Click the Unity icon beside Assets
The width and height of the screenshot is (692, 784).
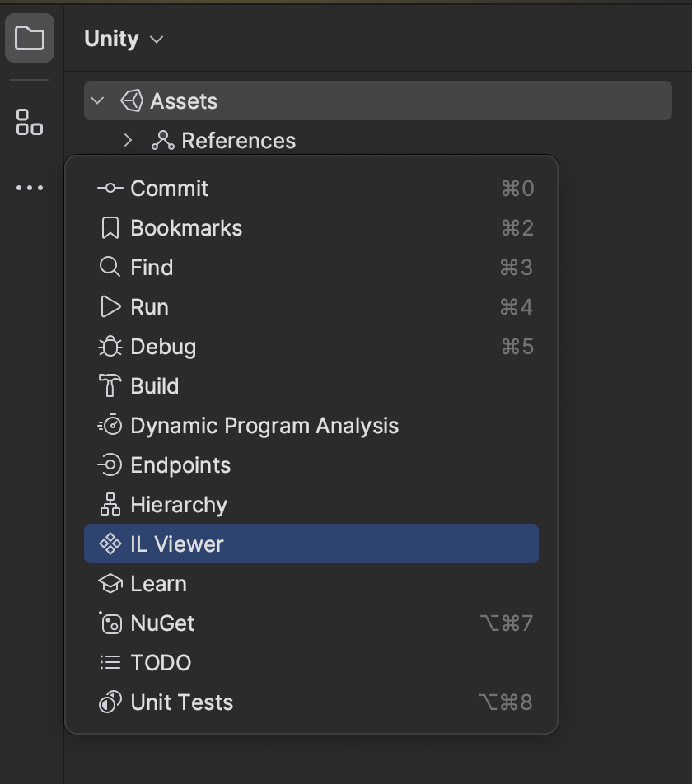pyautogui.click(x=132, y=101)
